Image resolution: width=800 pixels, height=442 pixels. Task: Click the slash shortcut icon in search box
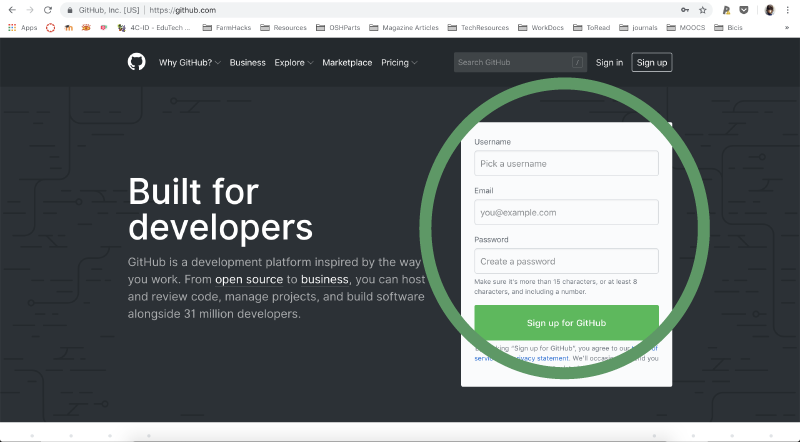pos(577,62)
